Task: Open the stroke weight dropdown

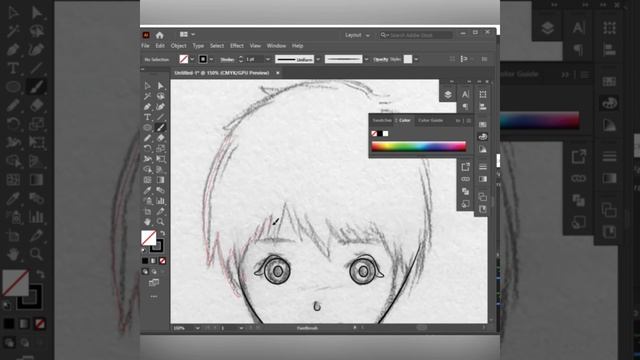Action: coord(268,60)
